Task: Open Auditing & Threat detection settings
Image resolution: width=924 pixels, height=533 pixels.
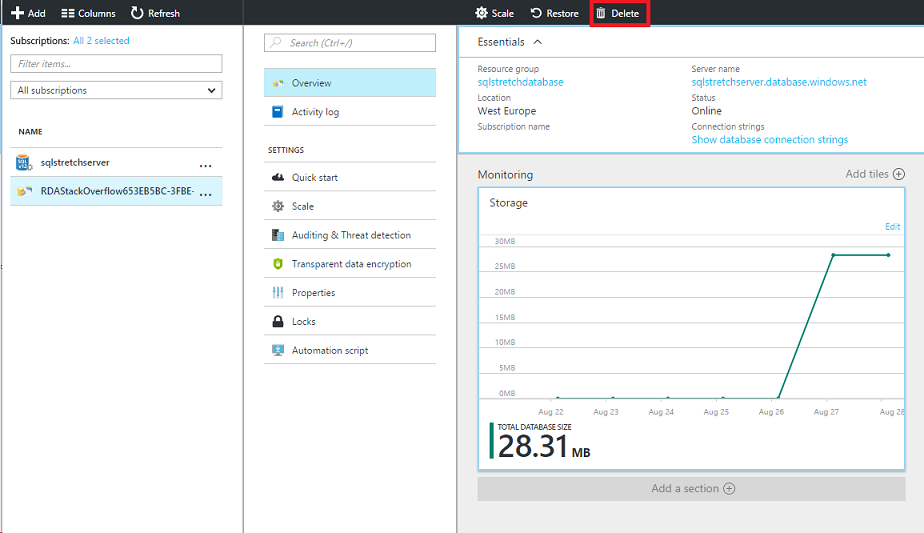Action: click(350, 235)
